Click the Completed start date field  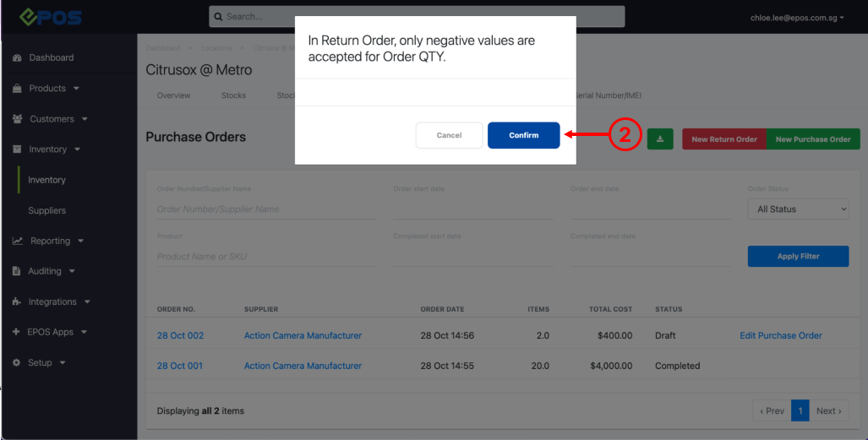point(473,256)
